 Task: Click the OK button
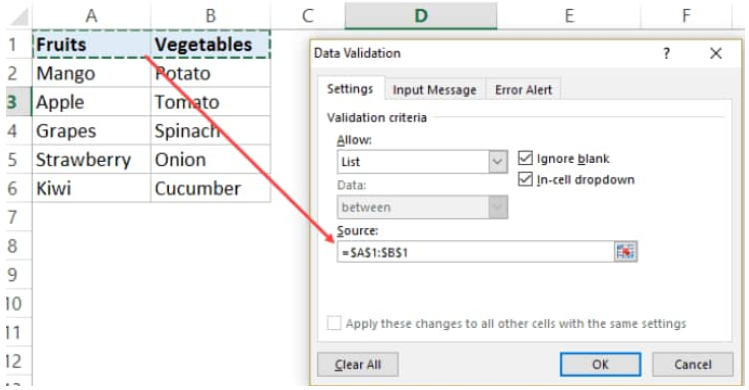pyautogui.click(x=600, y=365)
